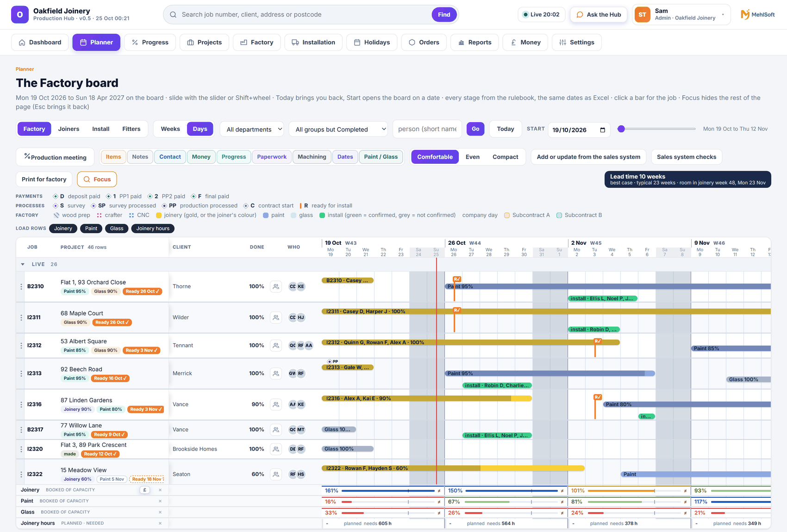
Task: Open the Planner tab
Action: point(96,43)
